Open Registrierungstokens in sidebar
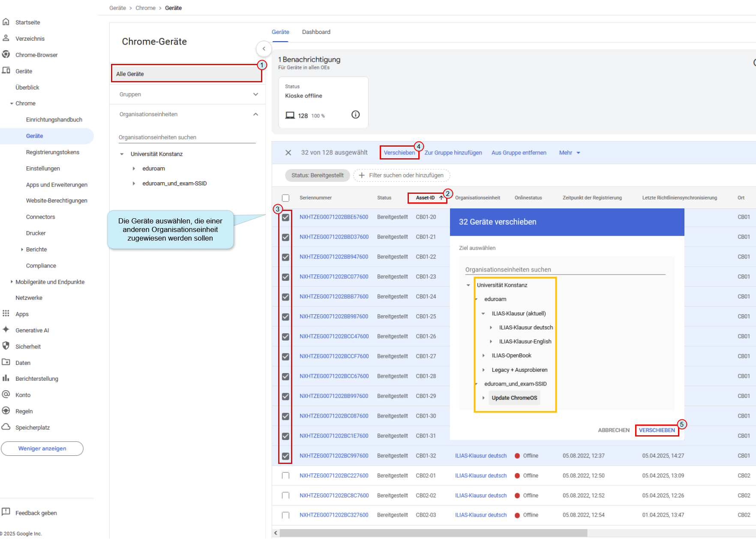The width and height of the screenshot is (756, 539). coord(52,152)
